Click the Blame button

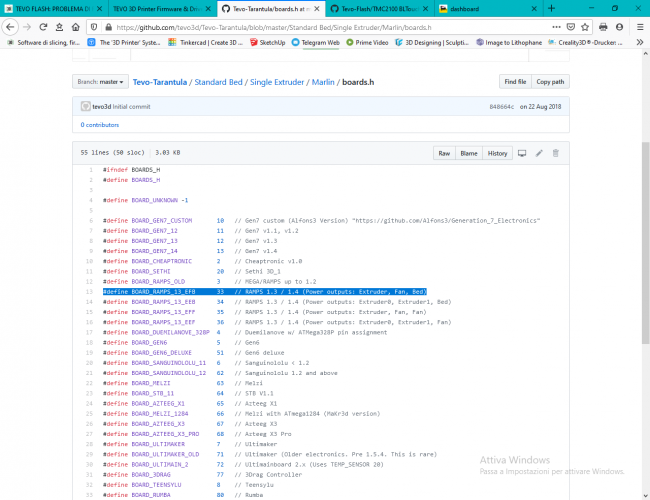tap(468, 153)
